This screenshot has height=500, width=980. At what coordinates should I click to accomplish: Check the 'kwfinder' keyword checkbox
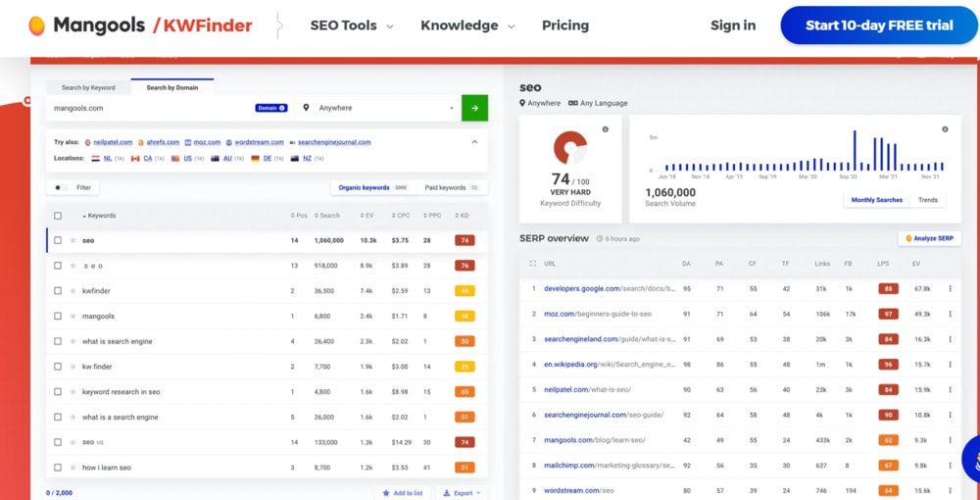coord(58,290)
